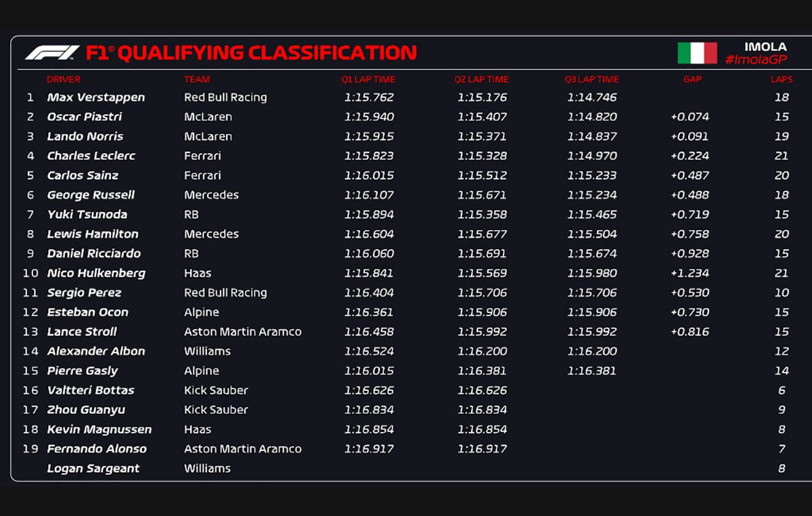Click Fernando Alonso's team, Aston Martin Aramco
This screenshot has width=812, height=516.
[x=243, y=449]
